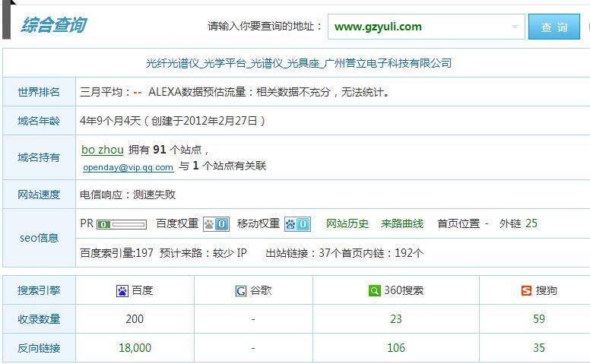Click the Baidu weight badge icon
This screenshot has height=364, width=590.
pos(216,224)
